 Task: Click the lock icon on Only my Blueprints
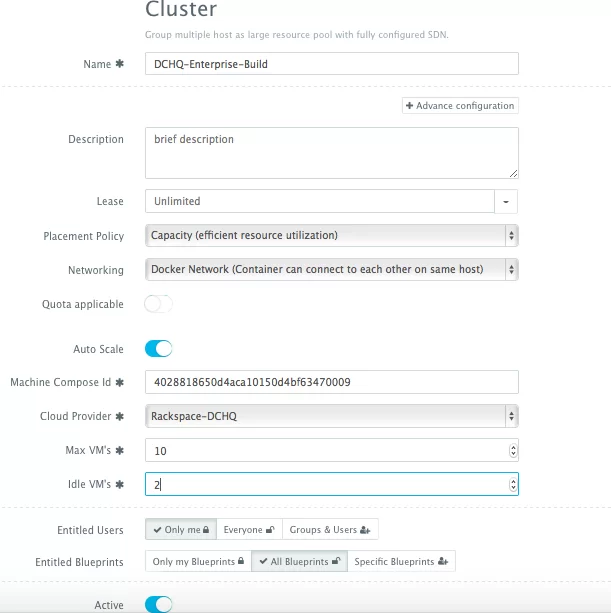pos(241,561)
